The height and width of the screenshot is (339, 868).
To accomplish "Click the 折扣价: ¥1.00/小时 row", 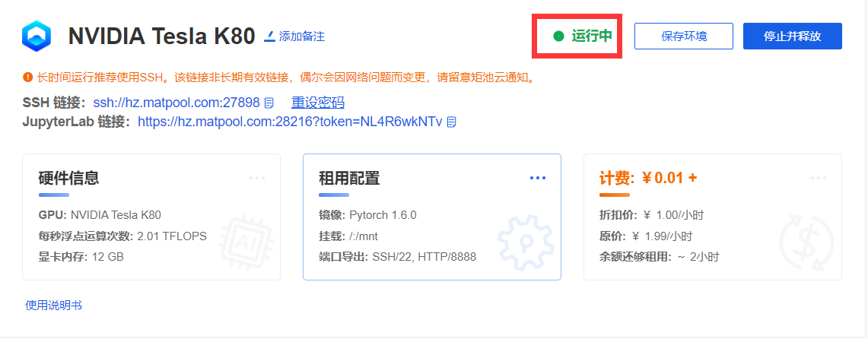I will pos(651,215).
